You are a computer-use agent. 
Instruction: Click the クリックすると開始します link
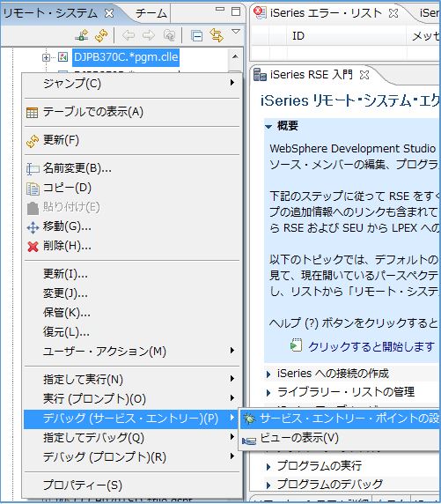371,346
